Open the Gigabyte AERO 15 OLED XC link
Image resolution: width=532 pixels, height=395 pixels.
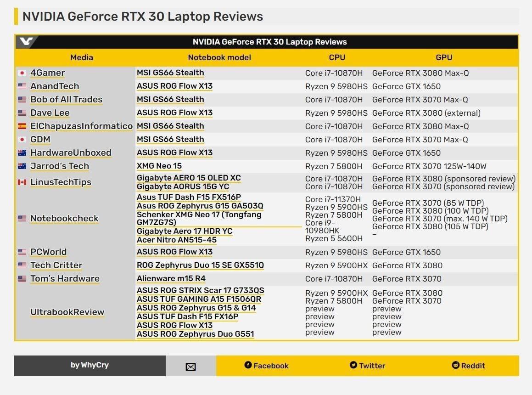(189, 178)
